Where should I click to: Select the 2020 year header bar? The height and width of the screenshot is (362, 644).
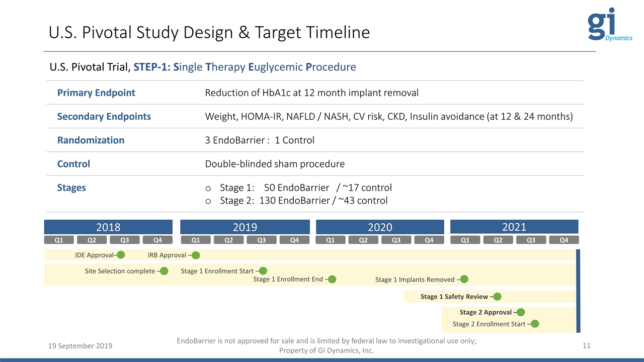click(x=380, y=227)
